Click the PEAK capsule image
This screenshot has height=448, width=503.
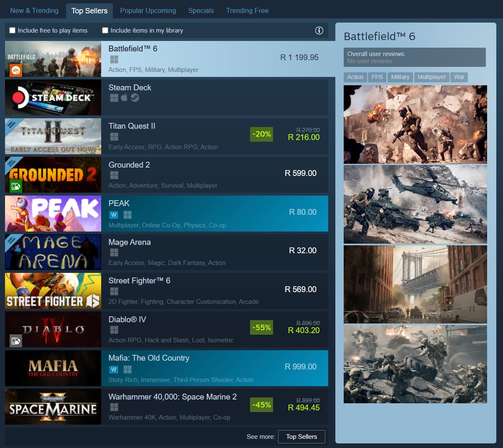tap(53, 214)
